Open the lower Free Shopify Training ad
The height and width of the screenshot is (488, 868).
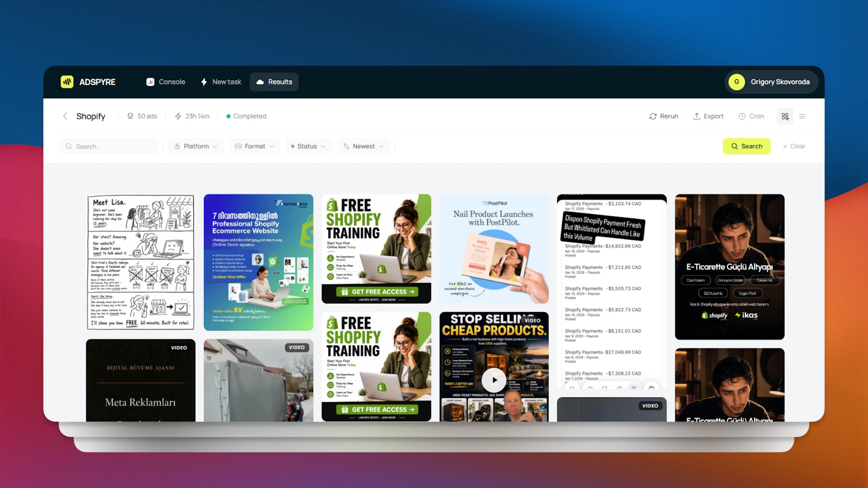coord(376,367)
